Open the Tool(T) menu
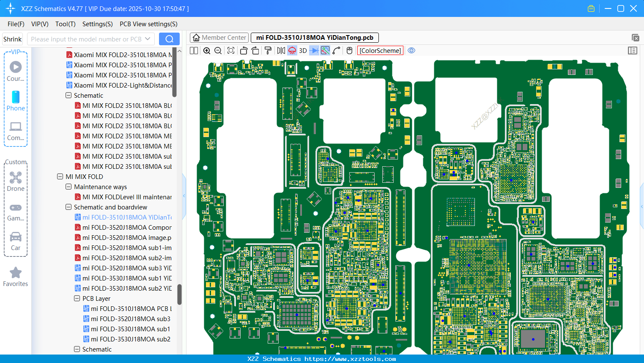The height and width of the screenshot is (363, 644). pos(65,24)
